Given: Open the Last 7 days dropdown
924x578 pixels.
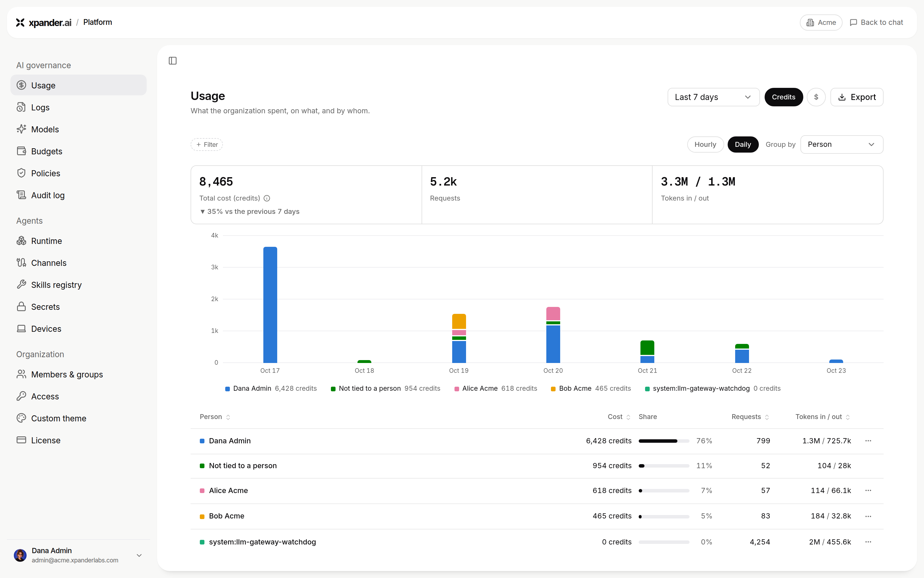Looking at the screenshot, I should [x=713, y=97].
